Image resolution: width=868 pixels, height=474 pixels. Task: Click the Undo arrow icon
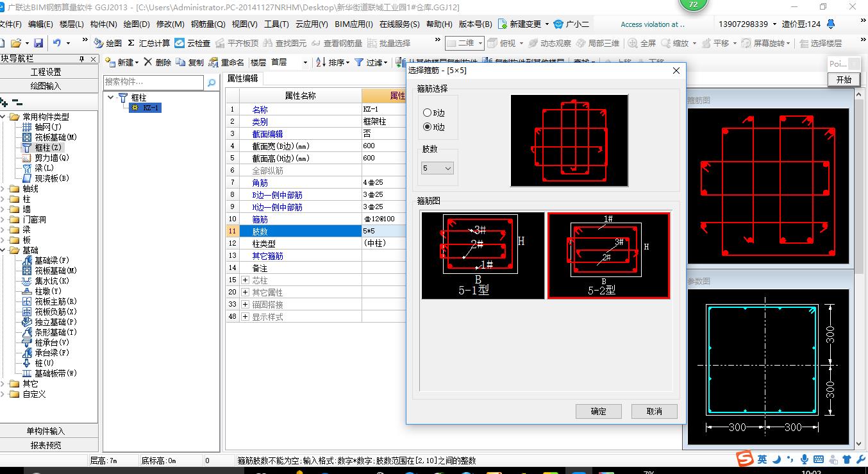[57, 43]
